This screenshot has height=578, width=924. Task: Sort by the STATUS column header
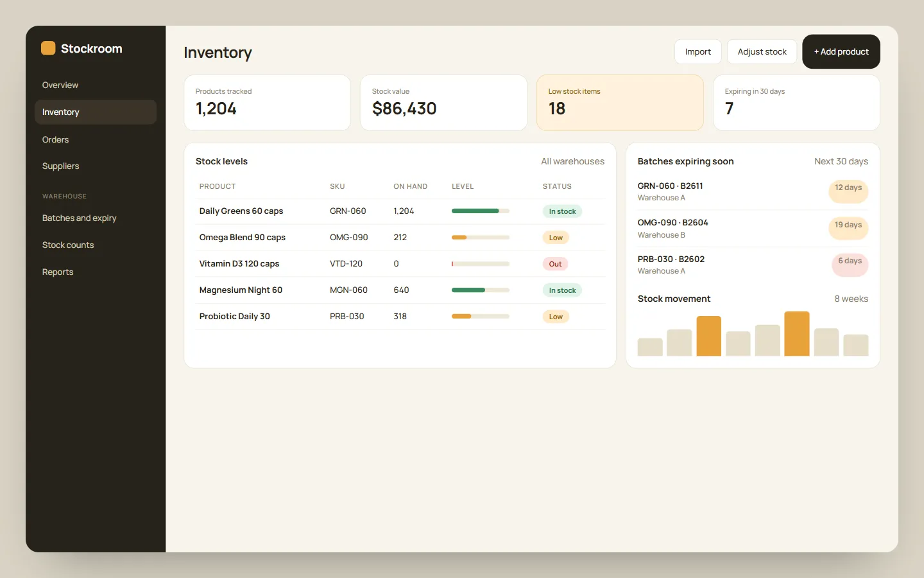pyautogui.click(x=557, y=186)
